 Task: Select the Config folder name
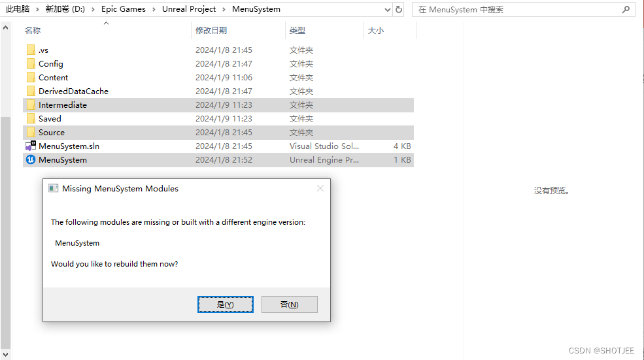coord(51,63)
